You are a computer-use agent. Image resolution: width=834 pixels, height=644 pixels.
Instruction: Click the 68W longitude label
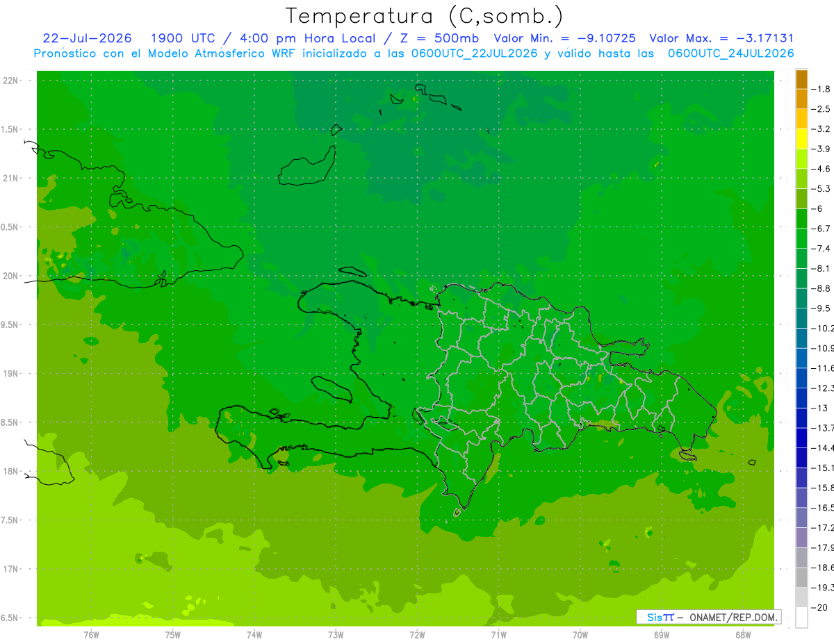tap(743, 634)
